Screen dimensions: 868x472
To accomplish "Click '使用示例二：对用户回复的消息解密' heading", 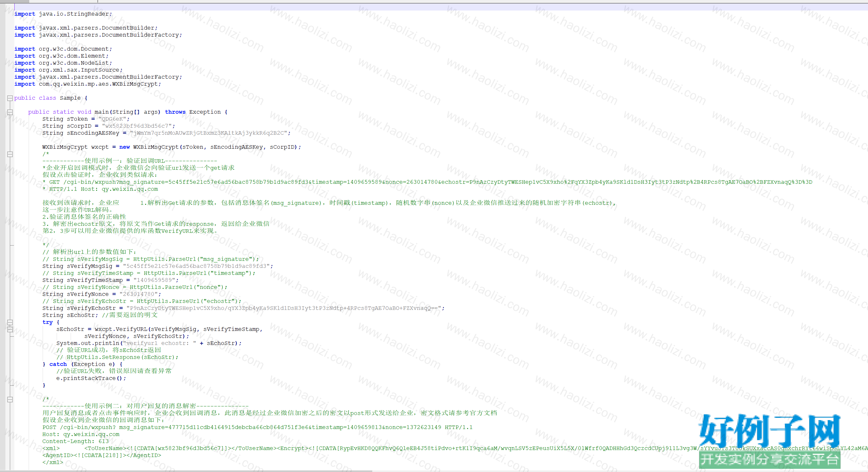I will (145, 406).
